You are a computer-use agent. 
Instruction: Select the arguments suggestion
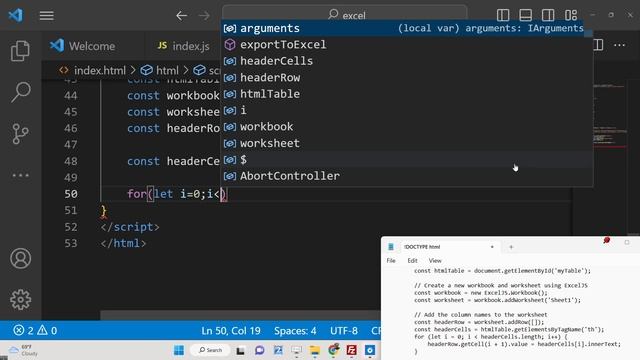406,28
